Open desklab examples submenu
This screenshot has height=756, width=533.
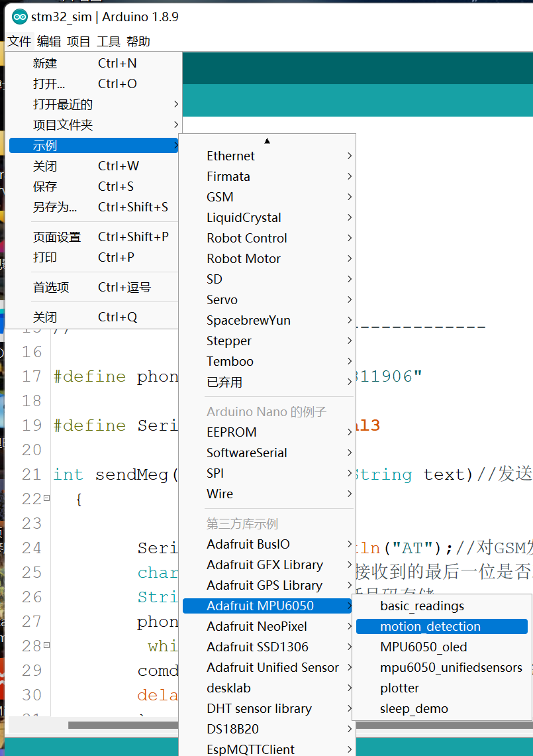[267, 688]
